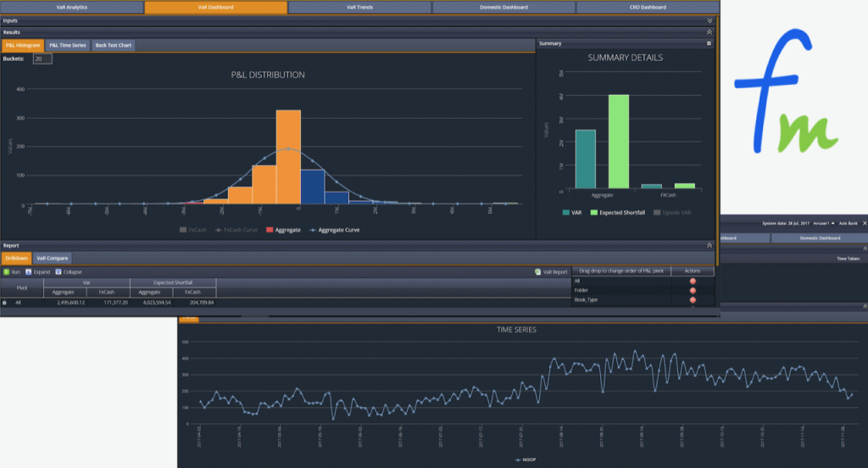Open the VaR Report icon
The height and width of the screenshot is (468, 868).
tap(537, 272)
